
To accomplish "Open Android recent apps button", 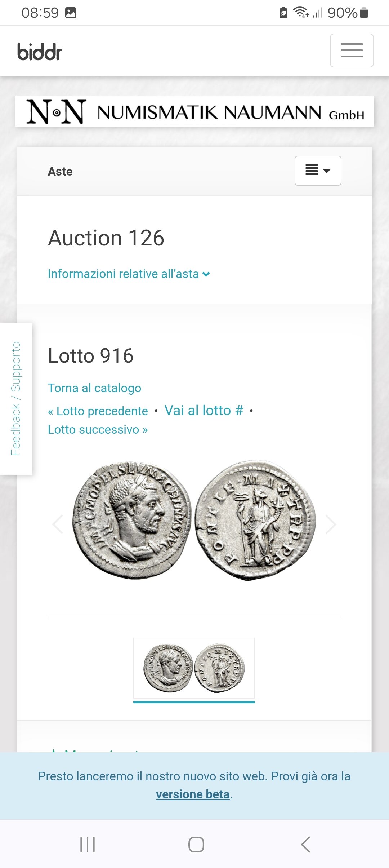I will [x=88, y=844].
